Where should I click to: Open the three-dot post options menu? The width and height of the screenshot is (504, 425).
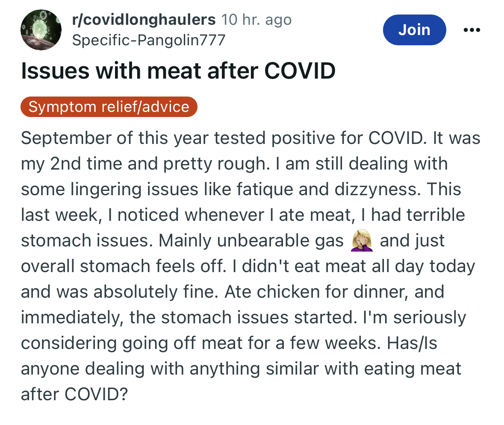point(472,30)
